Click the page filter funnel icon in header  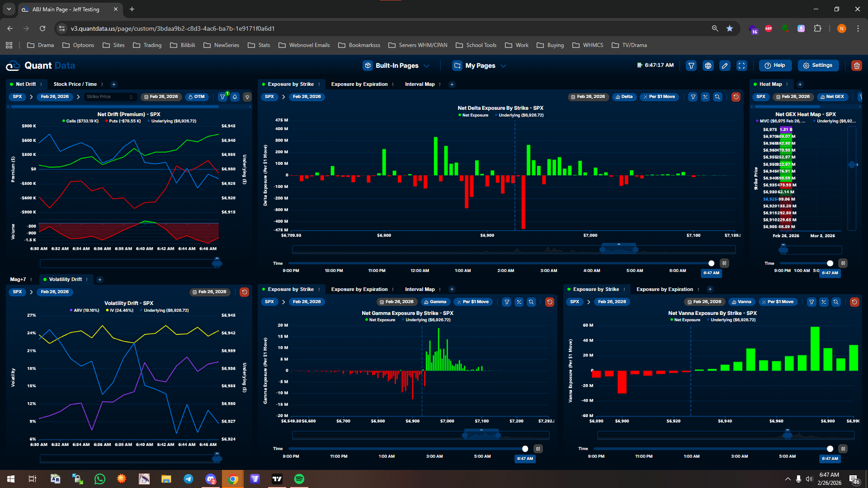(x=691, y=66)
